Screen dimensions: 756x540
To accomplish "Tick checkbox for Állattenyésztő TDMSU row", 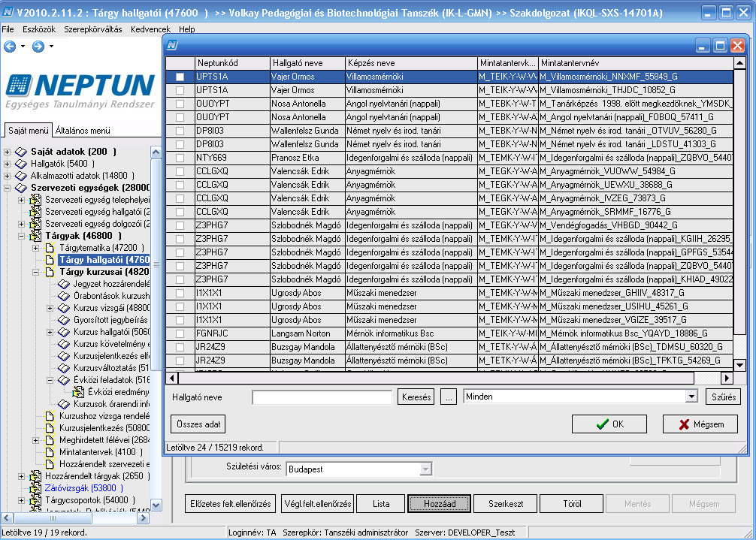I will [180, 347].
